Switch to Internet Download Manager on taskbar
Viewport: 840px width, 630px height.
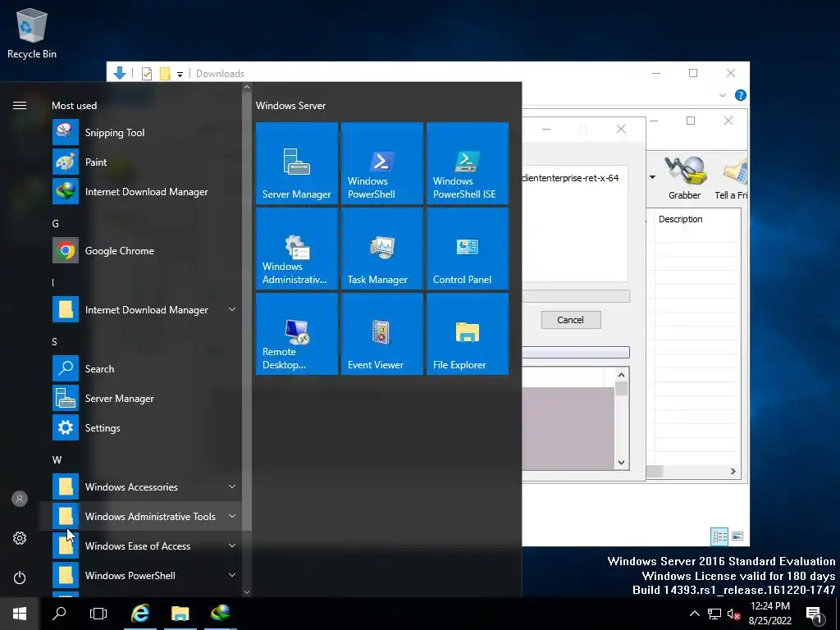tap(220, 614)
